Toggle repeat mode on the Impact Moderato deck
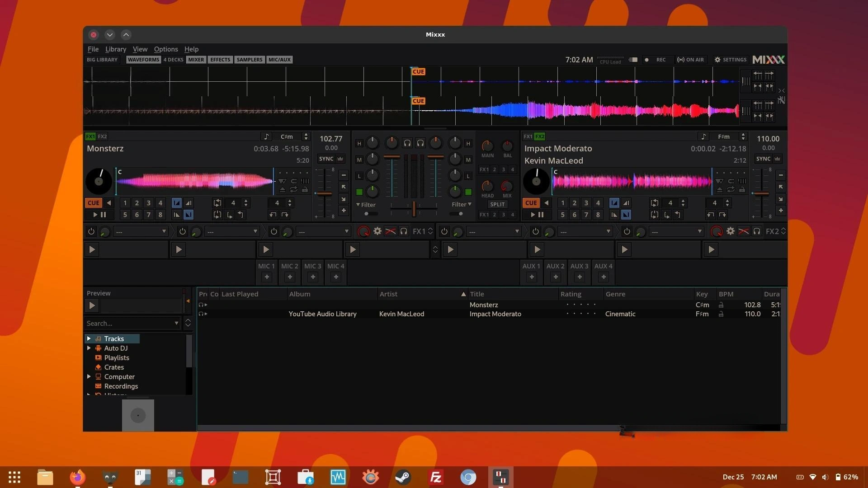The width and height of the screenshot is (868, 488). pos(731,190)
